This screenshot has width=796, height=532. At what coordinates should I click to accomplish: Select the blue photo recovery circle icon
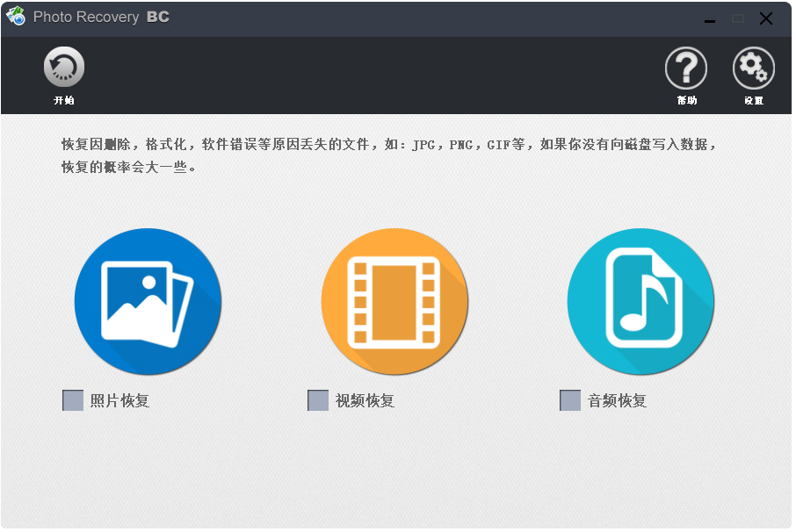pos(148,302)
